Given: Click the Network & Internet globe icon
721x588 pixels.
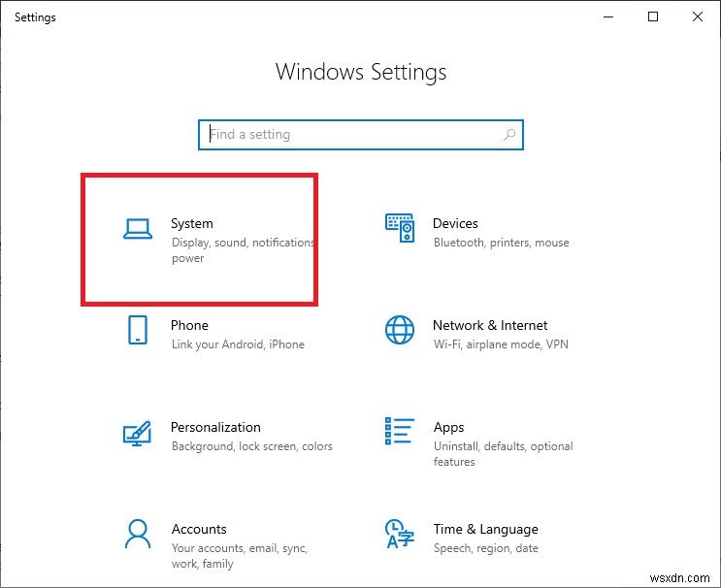Looking at the screenshot, I should pyautogui.click(x=400, y=330).
